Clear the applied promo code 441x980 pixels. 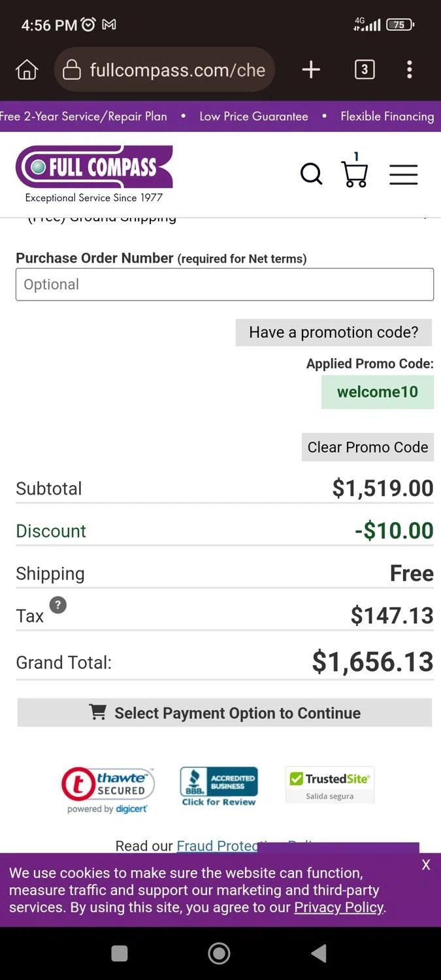point(367,448)
